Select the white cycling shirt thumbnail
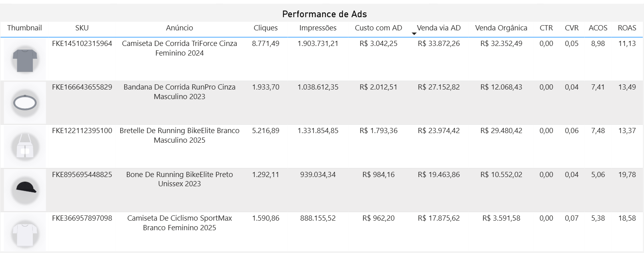The height and width of the screenshot is (253, 644). tap(25, 232)
